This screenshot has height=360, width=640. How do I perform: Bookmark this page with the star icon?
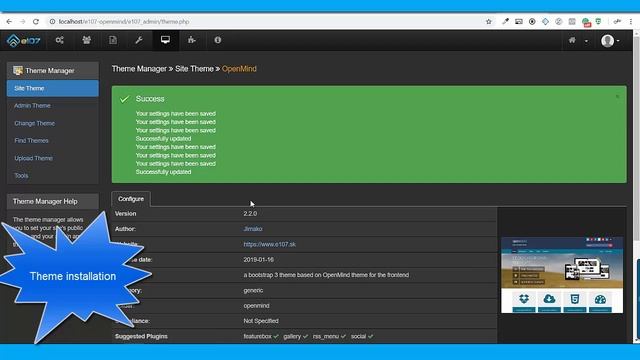(489, 22)
